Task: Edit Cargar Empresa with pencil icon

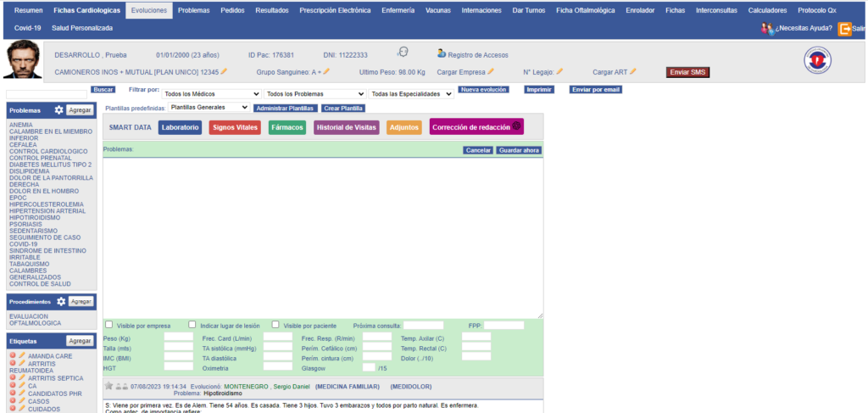Action: click(491, 72)
